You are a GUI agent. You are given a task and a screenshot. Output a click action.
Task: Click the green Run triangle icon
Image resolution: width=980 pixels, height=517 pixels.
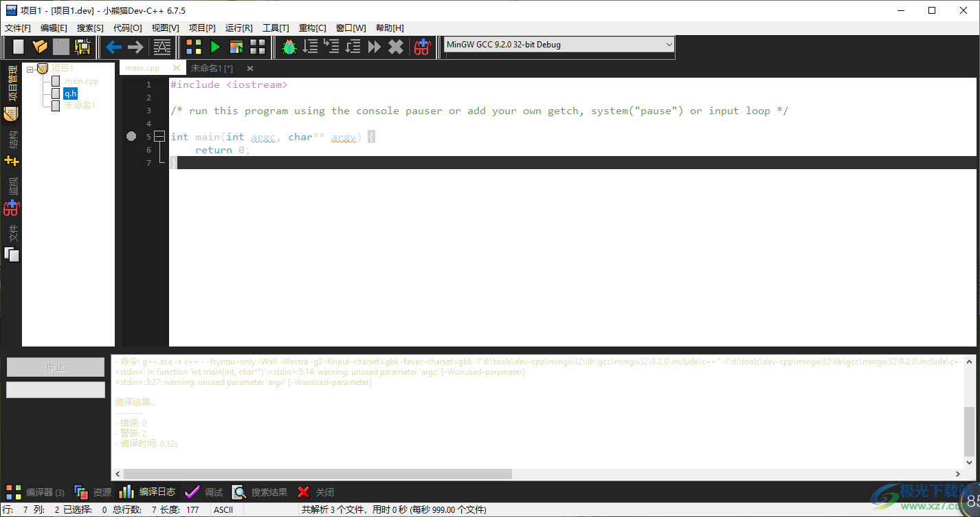coord(215,47)
